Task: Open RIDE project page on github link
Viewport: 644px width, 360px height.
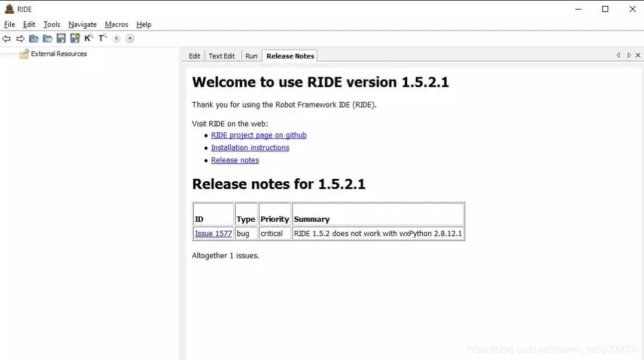Action: coord(259,135)
